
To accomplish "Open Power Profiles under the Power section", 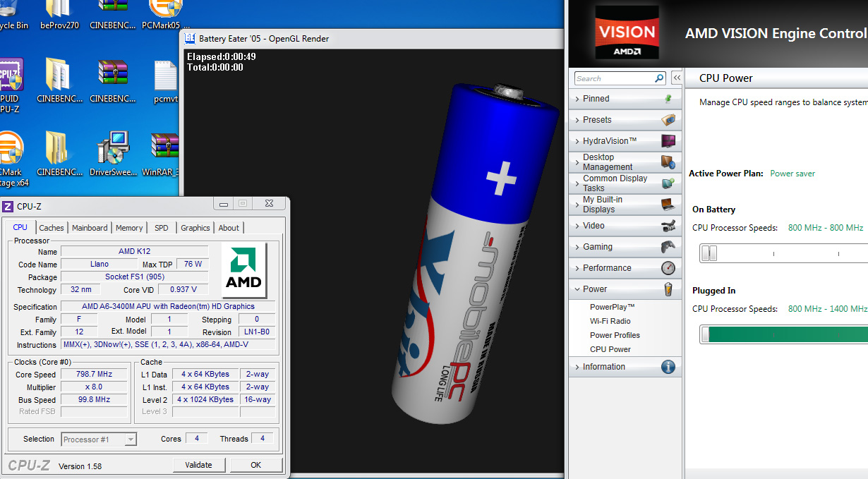I will 615,335.
